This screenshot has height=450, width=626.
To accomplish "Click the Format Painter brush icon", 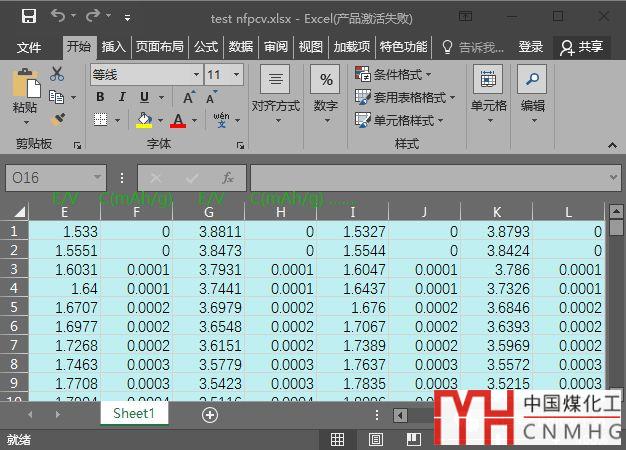I will click(x=56, y=120).
